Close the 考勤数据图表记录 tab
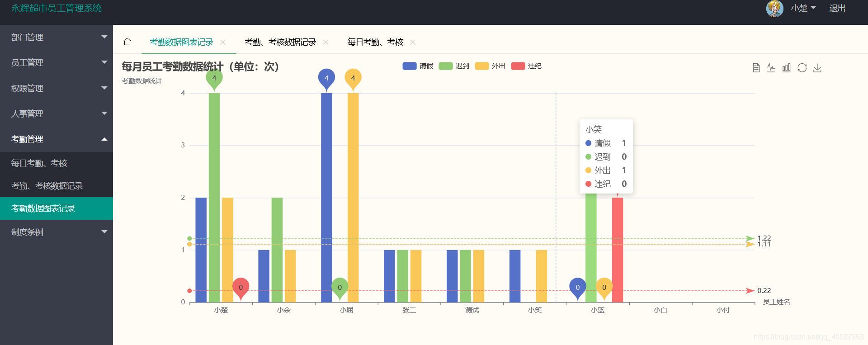The width and height of the screenshot is (868, 345). coord(223,42)
